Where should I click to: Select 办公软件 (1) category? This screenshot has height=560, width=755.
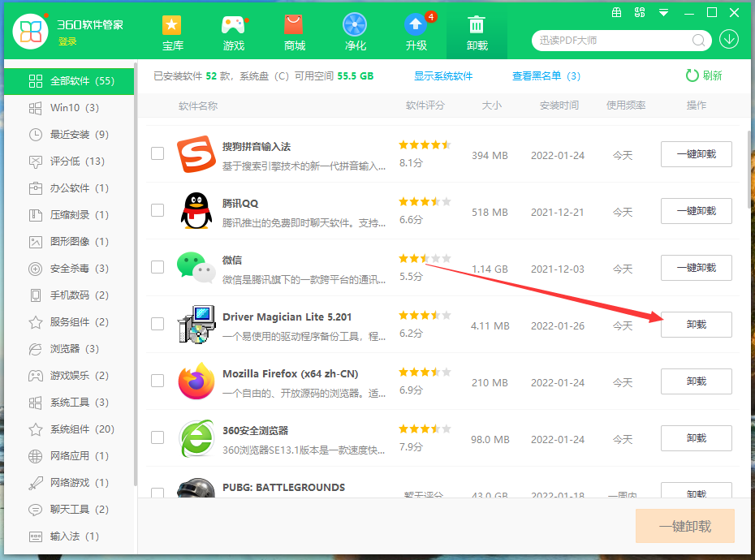coord(69,188)
